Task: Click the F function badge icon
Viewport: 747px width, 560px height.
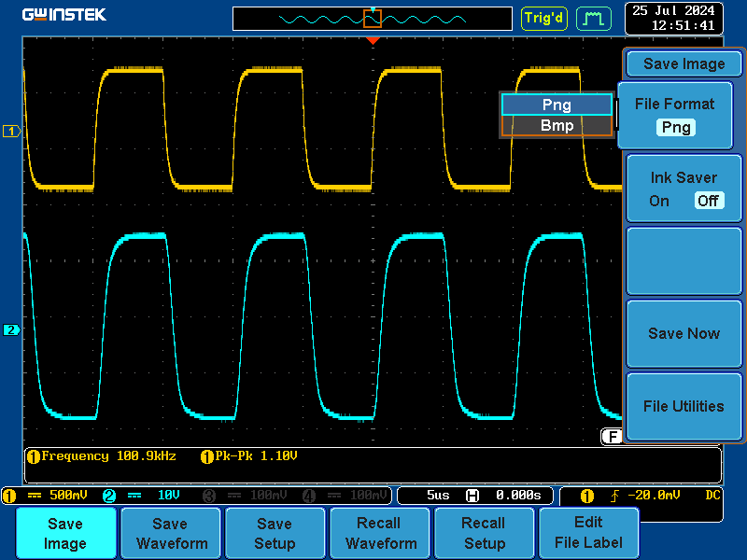Action: (613, 436)
